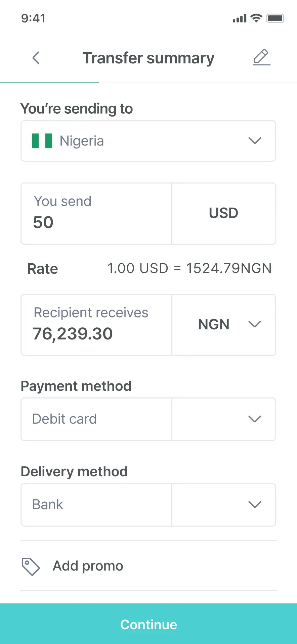The image size is (297, 644).
Task: Expand the Bank delivery method chevron
Action: [x=255, y=504]
